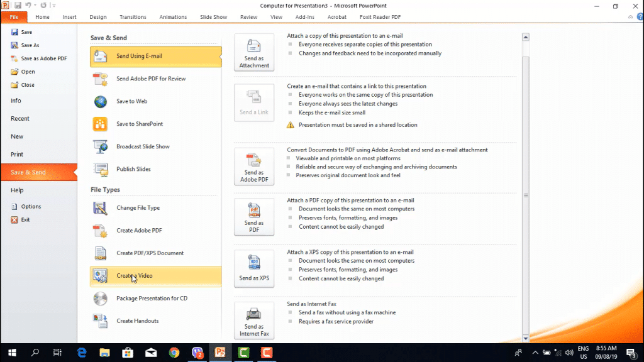Image resolution: width=644 pixels, height=362 pixels.
Task: Open Google Chrome from taskbar
Action: click(x=174, y=353)
